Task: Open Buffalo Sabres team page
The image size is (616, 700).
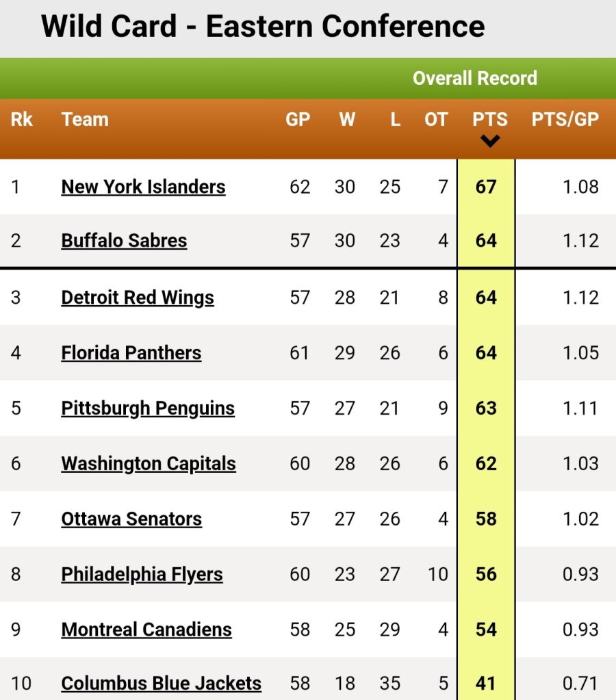Action: click(124, 241)
